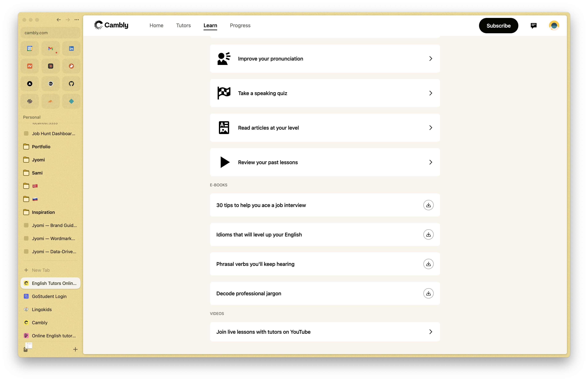Expand the Portfolio folder
The width and height of the screenshot is (588, 381).
tap(41, 147)
